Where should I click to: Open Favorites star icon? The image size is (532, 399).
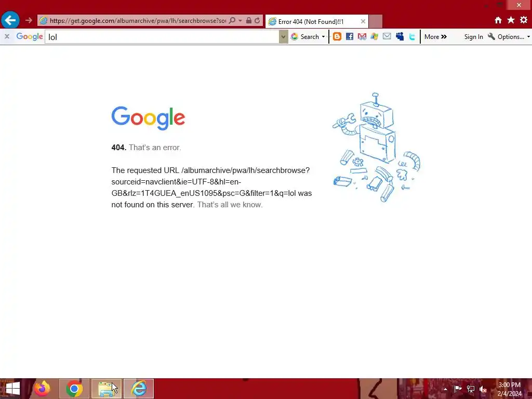(511, 20)
